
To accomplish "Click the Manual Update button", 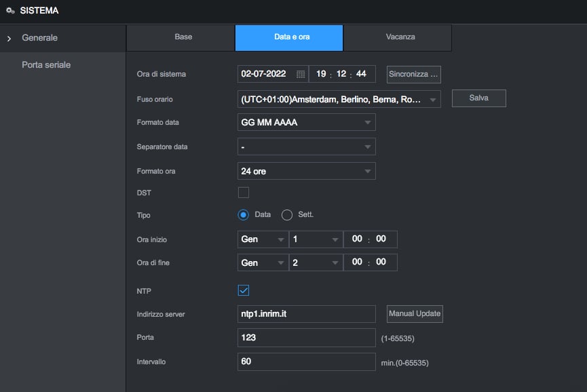I will (415, 313).
